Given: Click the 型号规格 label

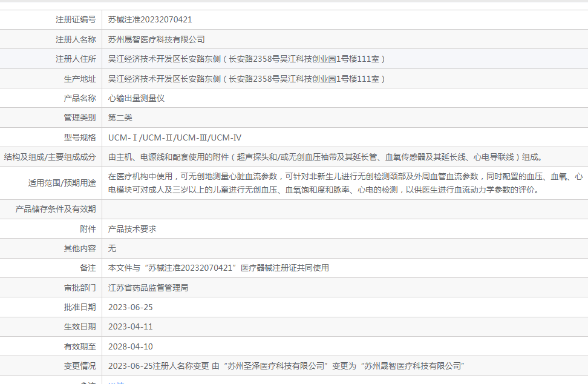Looking at the screenshot, I should [80, 137].
